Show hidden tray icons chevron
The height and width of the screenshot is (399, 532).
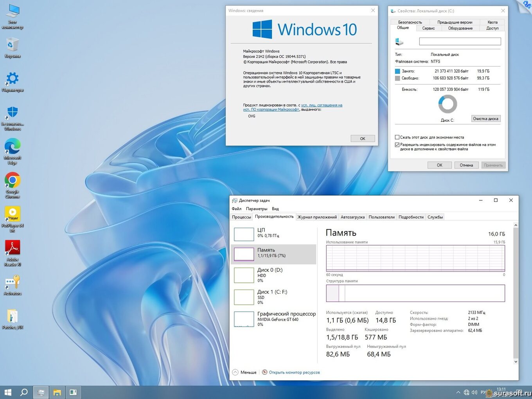458,392
